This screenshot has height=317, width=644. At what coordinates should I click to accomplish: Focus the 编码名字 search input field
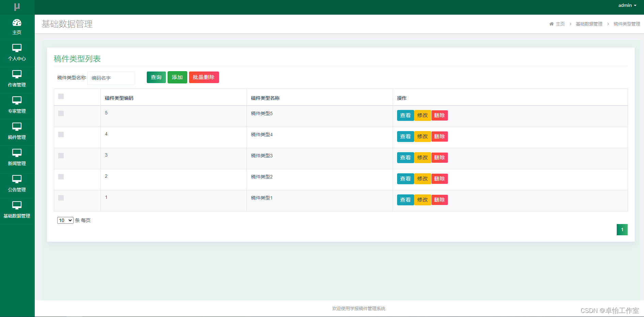[x=111, y=78]
